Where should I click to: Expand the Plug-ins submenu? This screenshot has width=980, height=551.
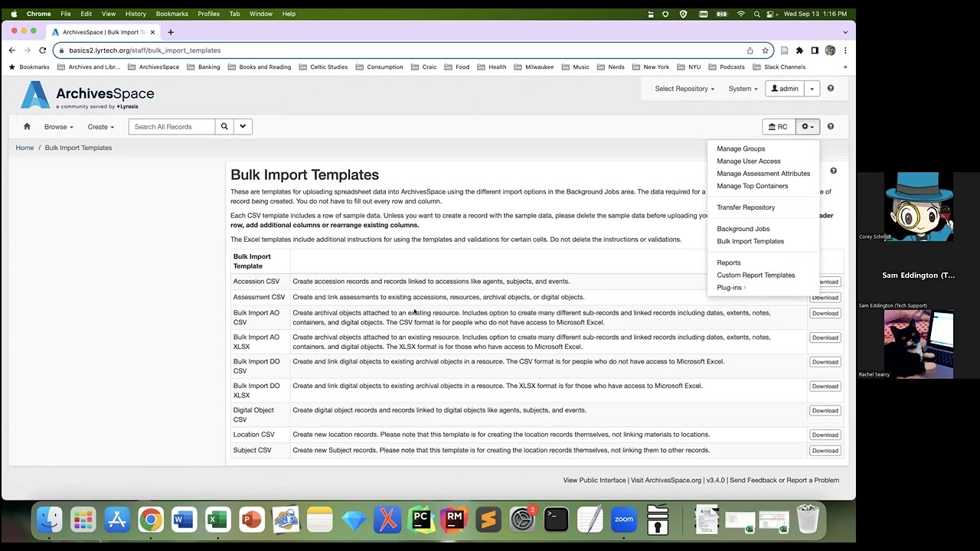pyautogui.click(x=730, y=288)
